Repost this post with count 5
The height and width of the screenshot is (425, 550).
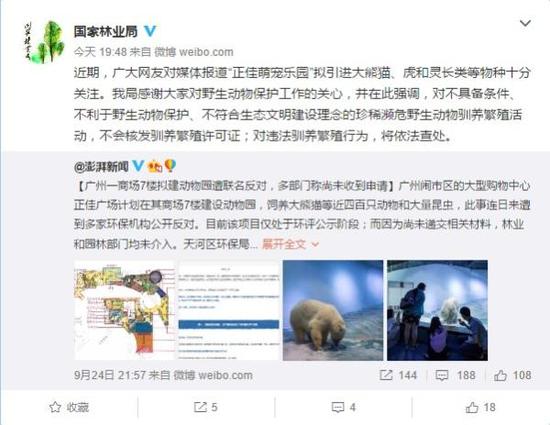point(206,407)
